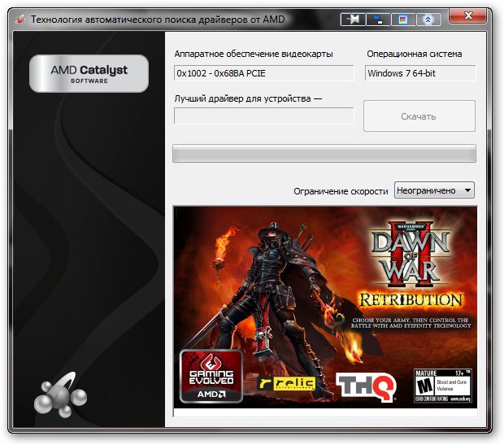Click the Dawn of War II Retribution title art
504x445 pixels.
411,264
